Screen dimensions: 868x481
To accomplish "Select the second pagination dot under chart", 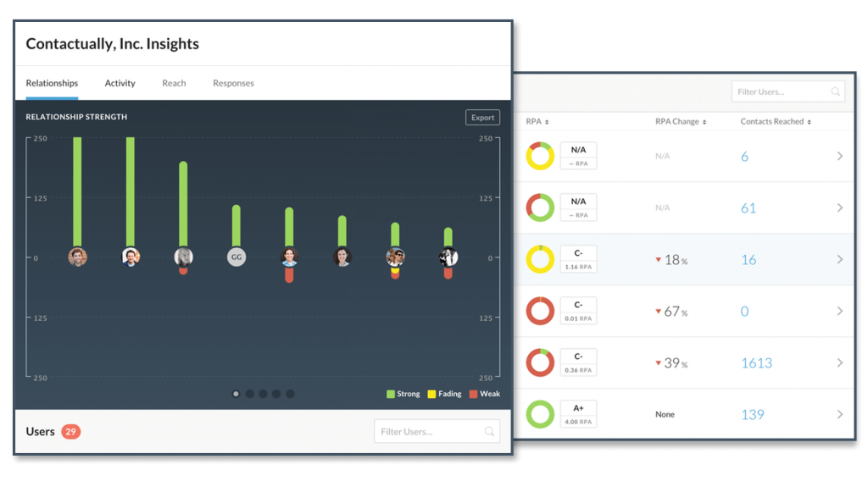I will tap(250, 394).
